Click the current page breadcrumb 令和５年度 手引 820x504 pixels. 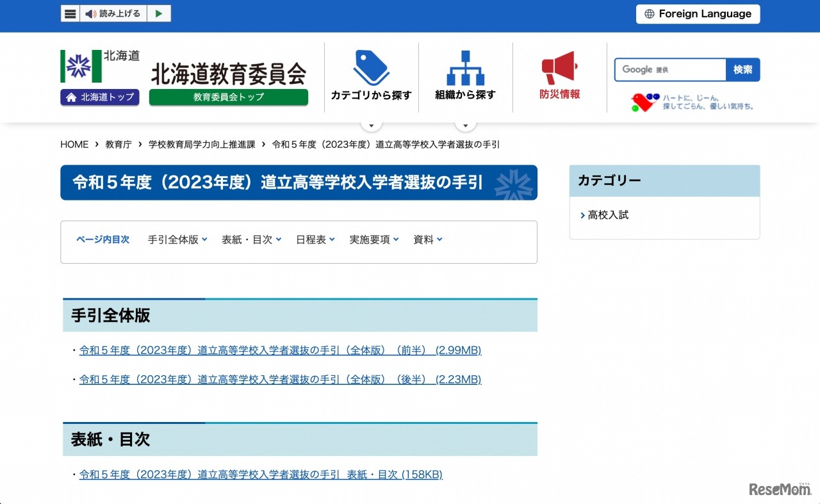386,145
